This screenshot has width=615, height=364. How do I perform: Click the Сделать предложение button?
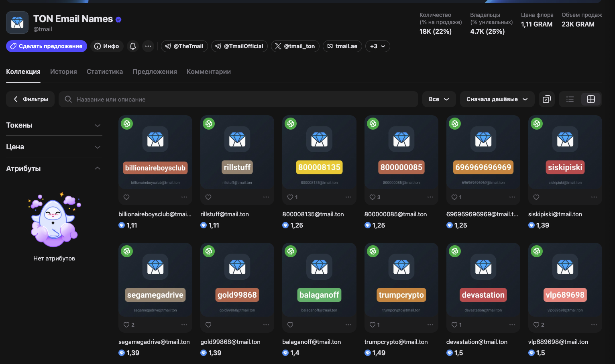pos(47,46)
